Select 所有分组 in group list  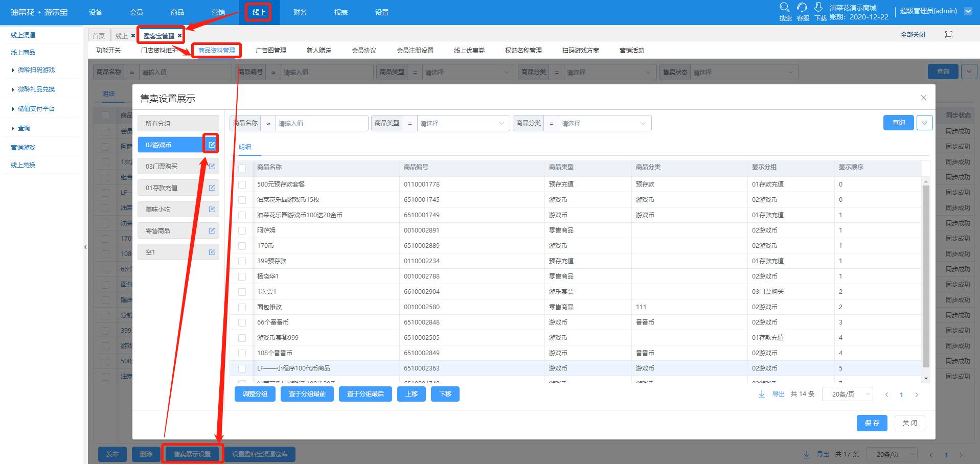[178, 124]
